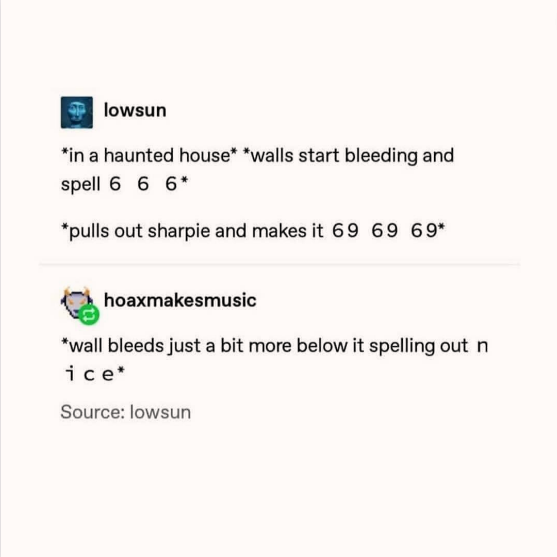Screen dimensions: 557x557
Task: Click the trailing 'n' letter in reply
Action: coord(482,346)
